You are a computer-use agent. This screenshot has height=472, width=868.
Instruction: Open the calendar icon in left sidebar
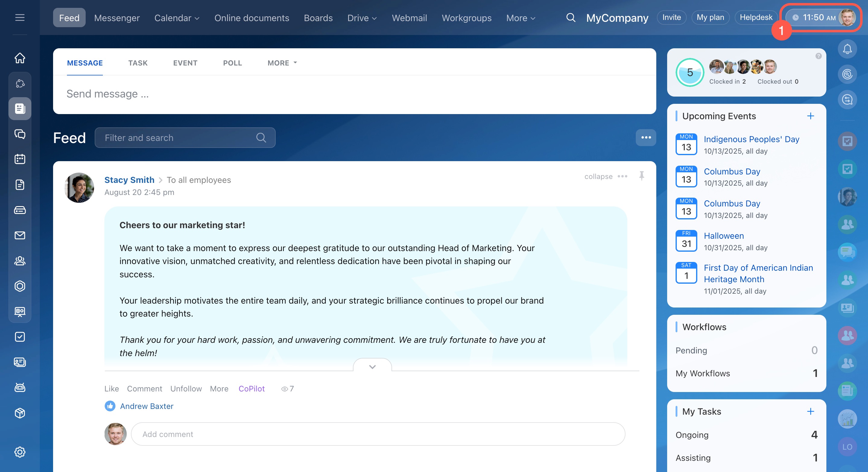tap(20, 159)
